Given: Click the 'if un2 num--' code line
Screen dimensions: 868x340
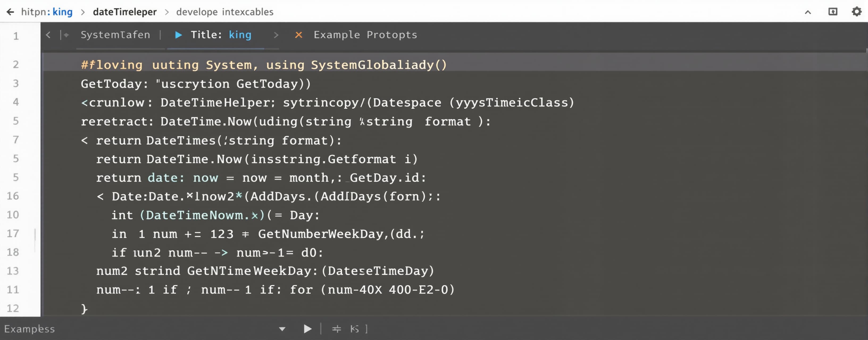Looking at the screenshot, I should click(217, 252).
